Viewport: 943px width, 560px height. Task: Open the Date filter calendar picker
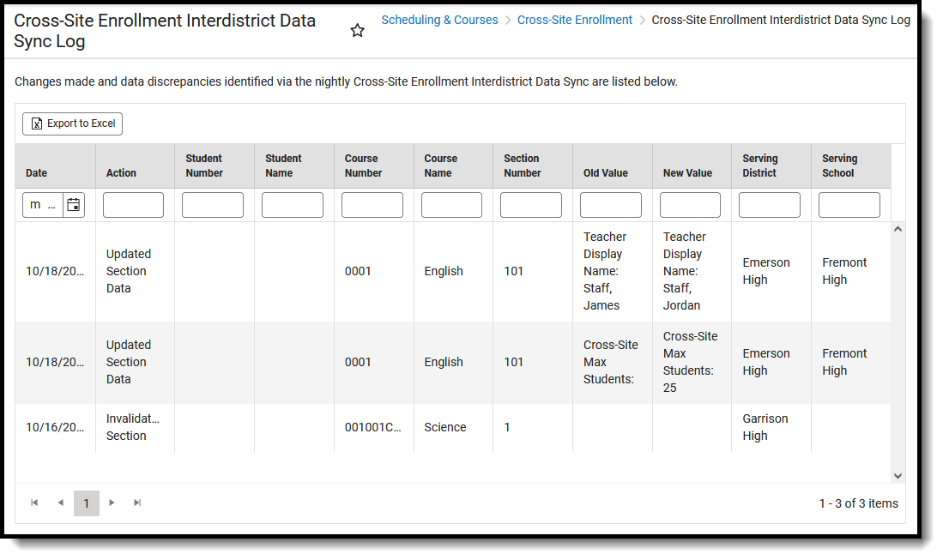pyautogui.click(x=74, y=205)
